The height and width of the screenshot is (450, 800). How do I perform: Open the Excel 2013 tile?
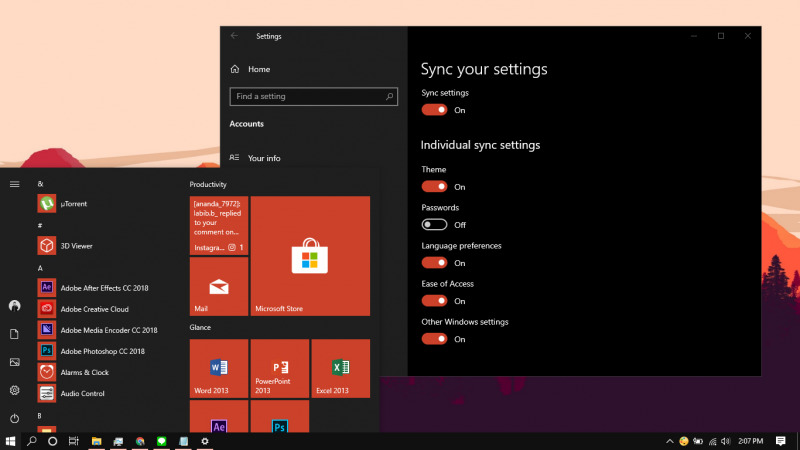[340, 368]
